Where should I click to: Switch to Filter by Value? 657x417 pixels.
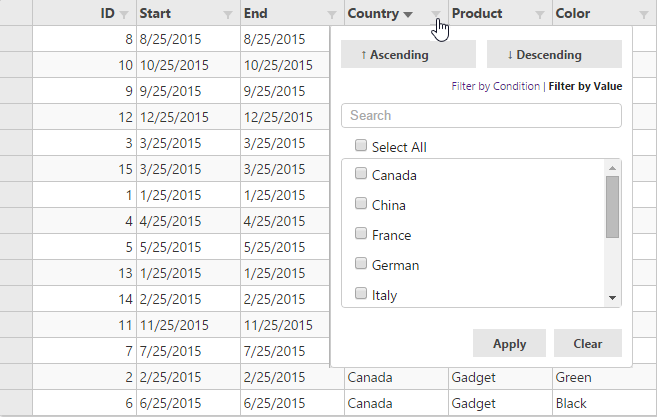click(585, 86)
